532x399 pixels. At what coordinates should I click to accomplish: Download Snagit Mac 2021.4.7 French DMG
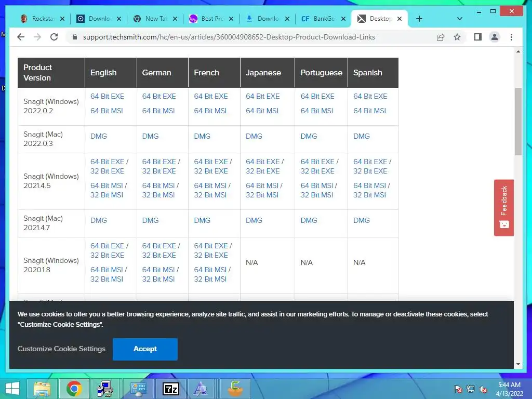click(x=202, y=220)
